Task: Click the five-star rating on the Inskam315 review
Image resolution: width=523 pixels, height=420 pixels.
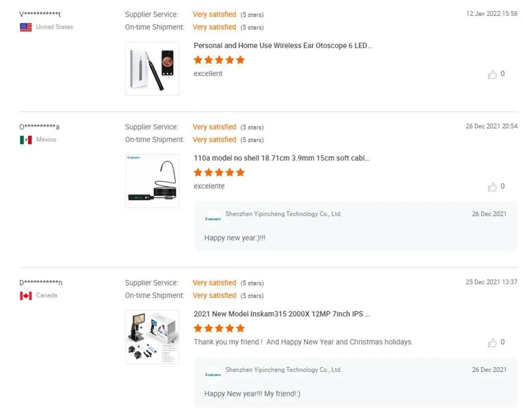Action: [219, 329]
